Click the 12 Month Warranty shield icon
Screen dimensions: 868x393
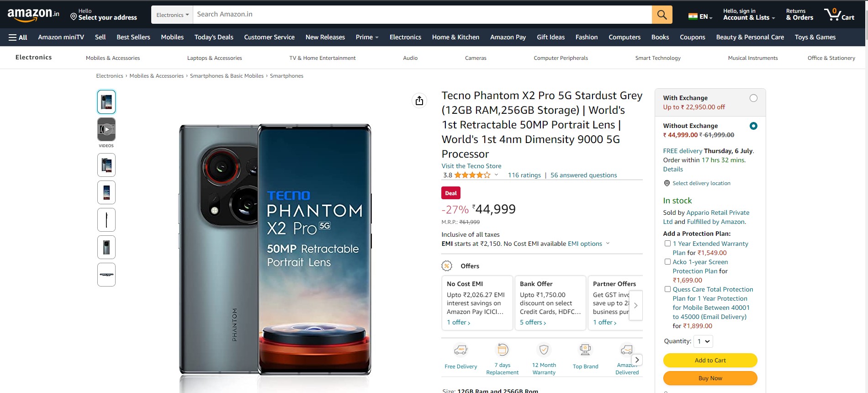(x=544, y=350)
